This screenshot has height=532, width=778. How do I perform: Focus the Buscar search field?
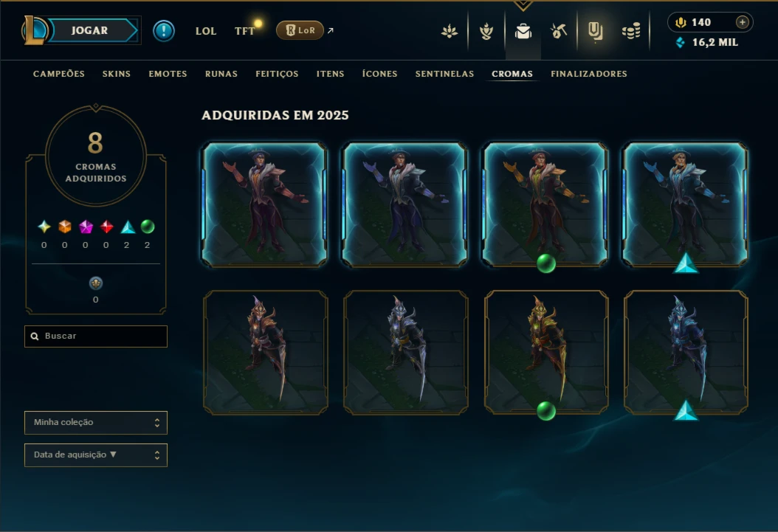pyautogui.click(x=96, y=336)
